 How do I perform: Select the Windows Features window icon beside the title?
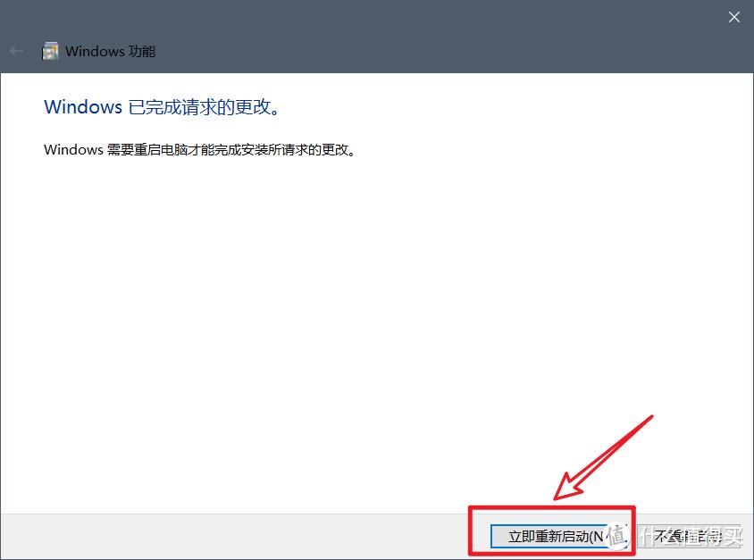(51, 51)
